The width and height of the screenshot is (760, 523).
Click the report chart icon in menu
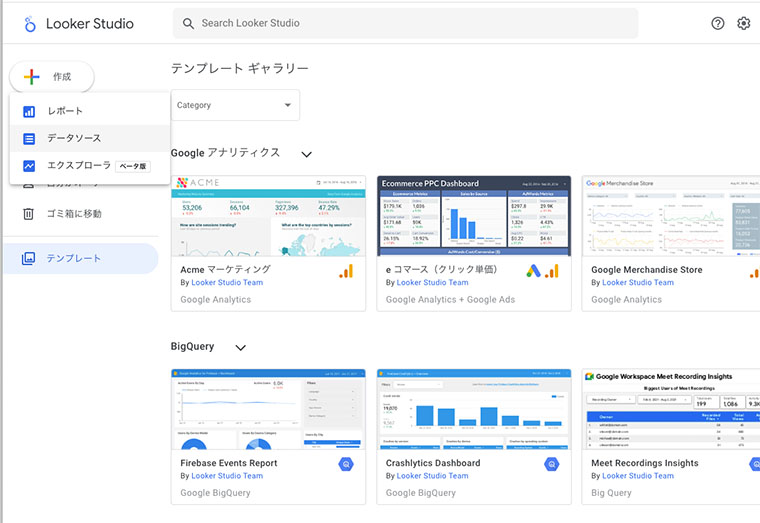29,111
